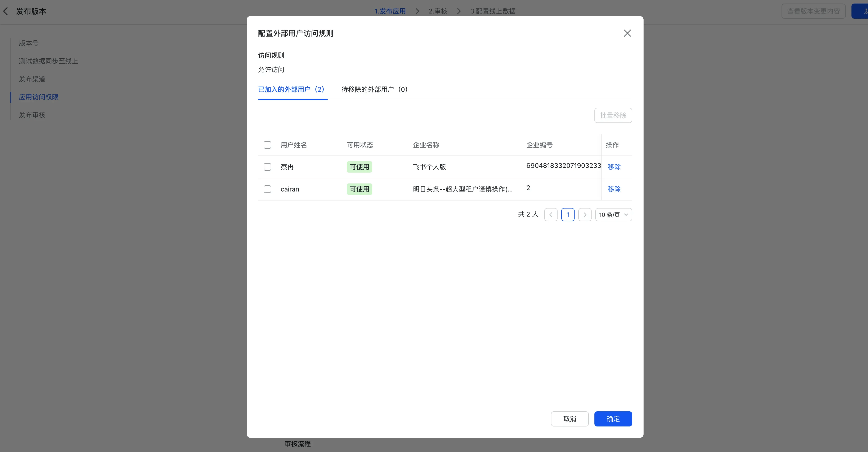Switch to 已加入的外部用户 (2) tab
Screen dimensions: 868x452
pos(292,89)
